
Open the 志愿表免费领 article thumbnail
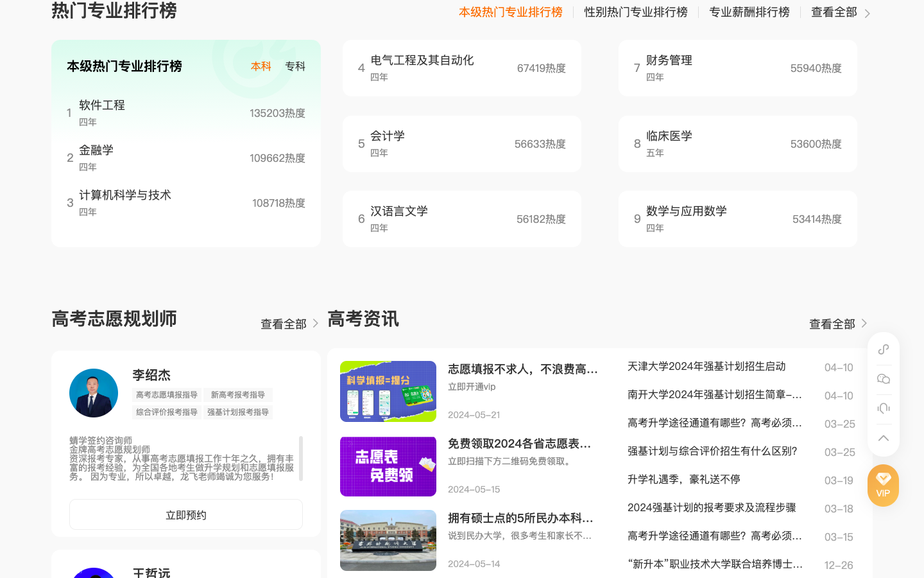click(x=388, y=466)
